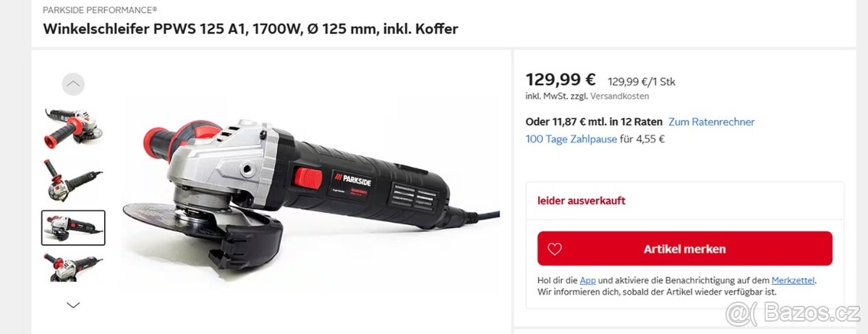
Task: Open the Zum Ratenrechner link
Action: coord(711,122)
